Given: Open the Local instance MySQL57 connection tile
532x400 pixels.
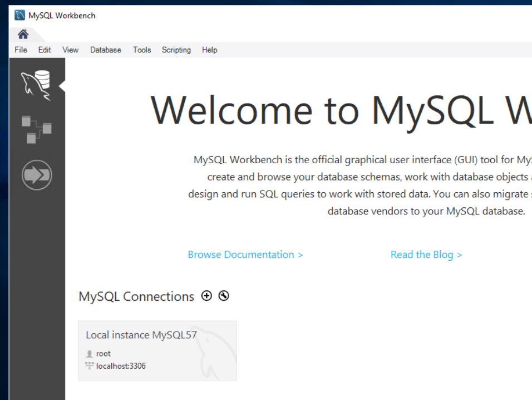Looking at the screenshot, I should 157,350.
